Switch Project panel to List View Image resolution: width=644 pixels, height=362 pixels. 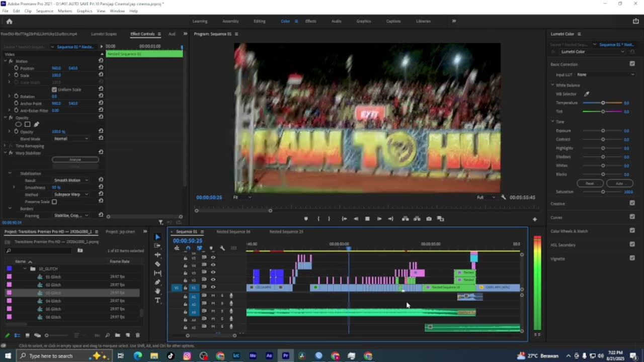click(17, 335)
